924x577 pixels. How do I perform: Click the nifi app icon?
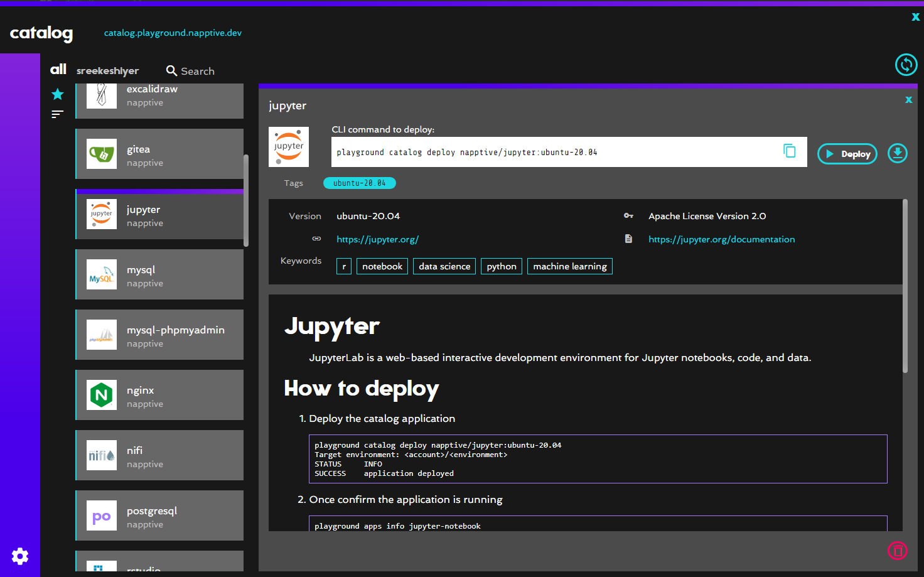(x=102, y=455)
